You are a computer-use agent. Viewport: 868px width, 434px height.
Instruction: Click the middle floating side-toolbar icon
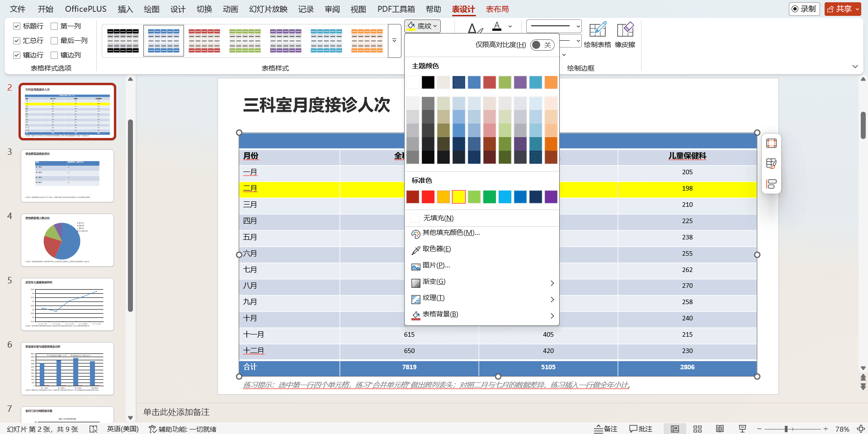coord(771,164)
